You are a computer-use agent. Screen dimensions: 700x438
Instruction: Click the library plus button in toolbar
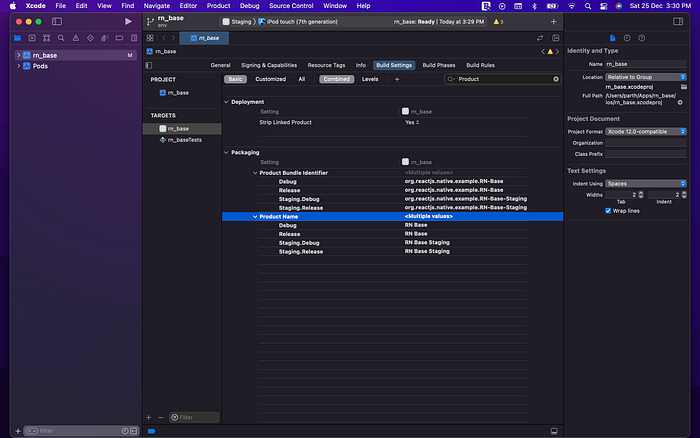(553, 21)
